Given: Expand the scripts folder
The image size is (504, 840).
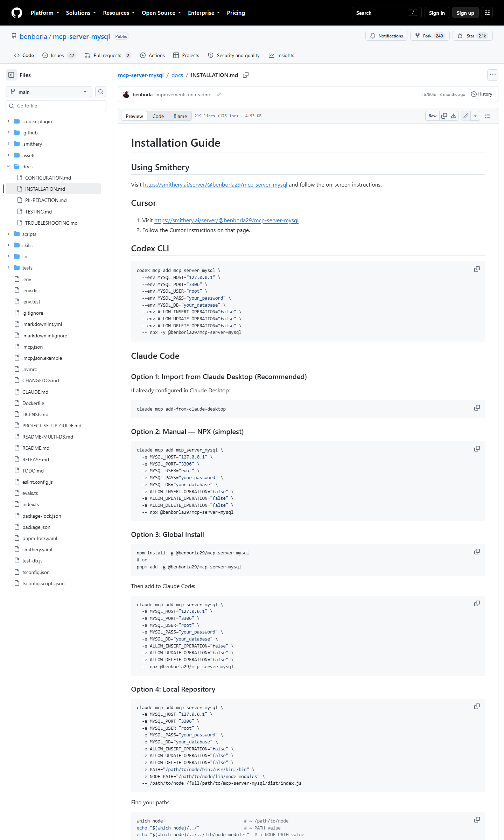Looking at the screenshot, I should tap(8, 234).
